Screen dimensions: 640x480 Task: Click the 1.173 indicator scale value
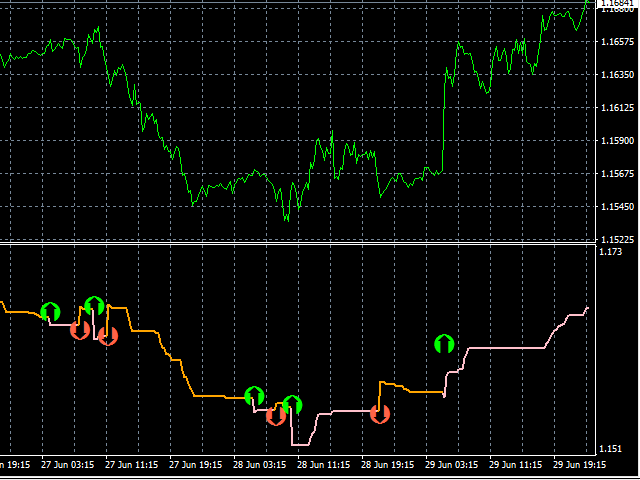point(611,252)
